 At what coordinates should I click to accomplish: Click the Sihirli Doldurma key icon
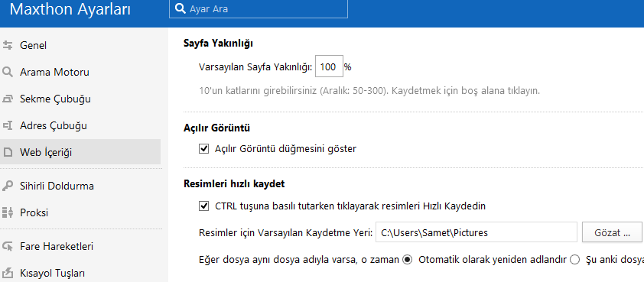point(8,186)
